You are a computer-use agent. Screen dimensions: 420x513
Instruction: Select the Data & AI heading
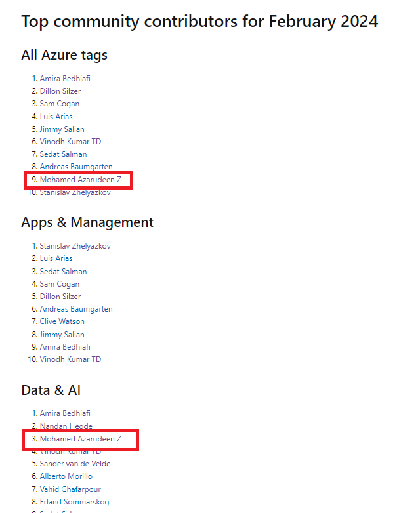(51, 390)
